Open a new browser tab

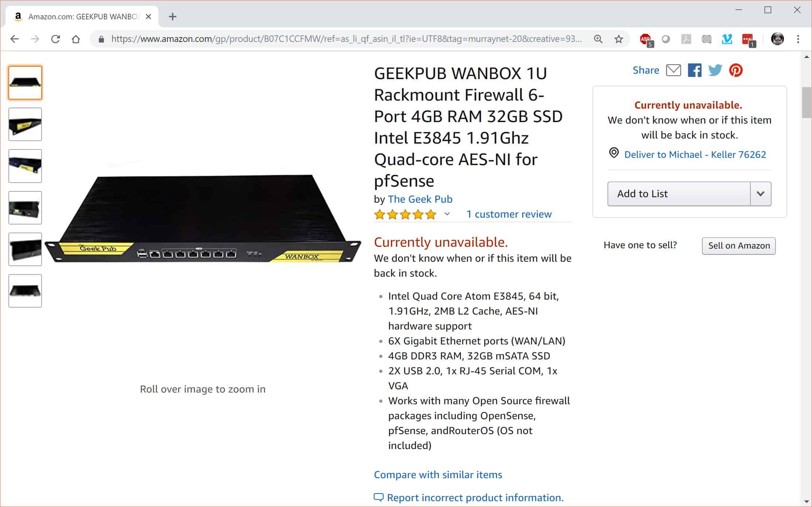(x=173, y=17)
